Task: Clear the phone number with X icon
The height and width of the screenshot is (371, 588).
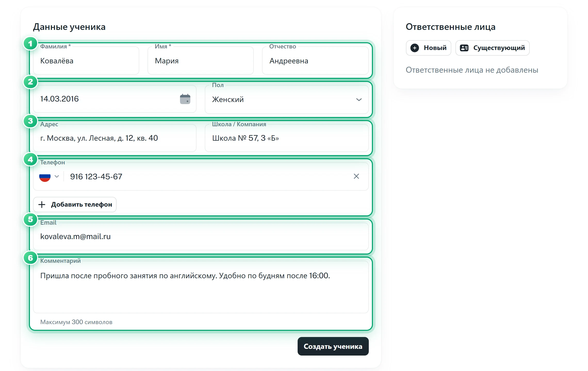Action: pyautogui.click(x=356, y=176)
